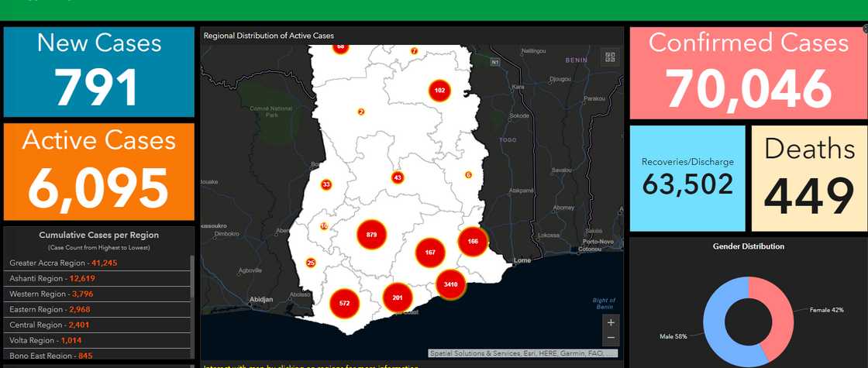Screen dimensions: 868x368
Task: Zoom out the map with minus button
Action: 611,338
